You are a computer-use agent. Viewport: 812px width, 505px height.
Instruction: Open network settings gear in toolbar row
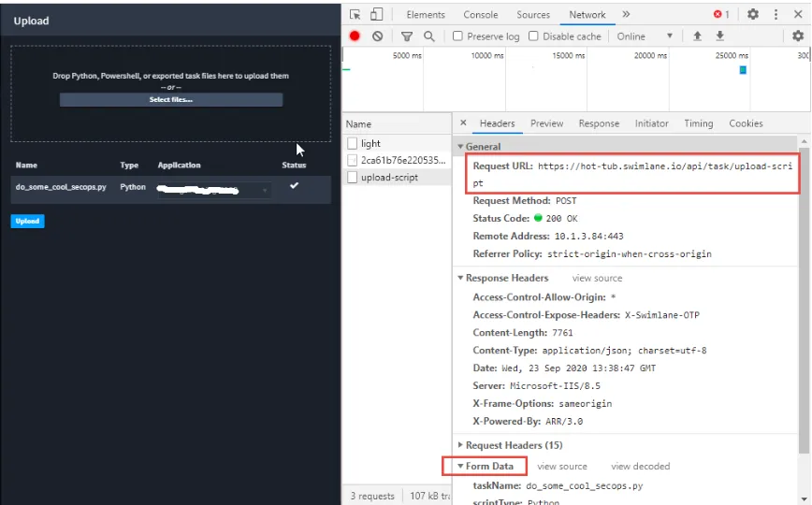pyautogui.click(x=798, y=36)
